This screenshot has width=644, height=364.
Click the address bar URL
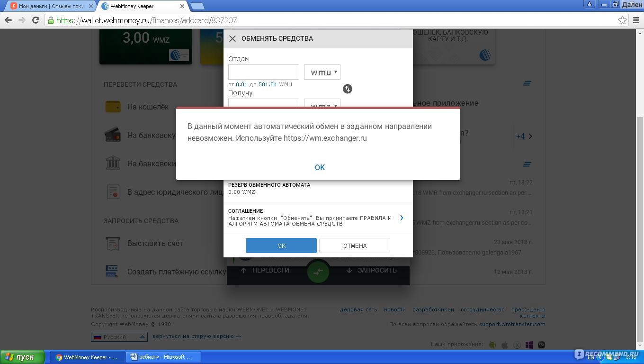point(146,20)
